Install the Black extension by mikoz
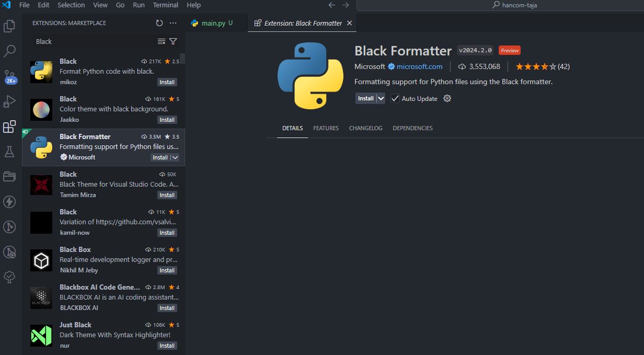 point(167,82)
